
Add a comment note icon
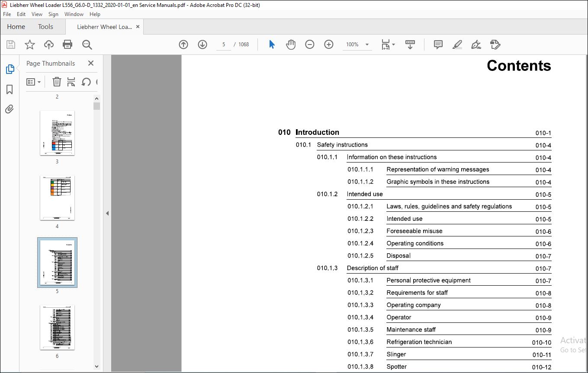click(438, 45)
